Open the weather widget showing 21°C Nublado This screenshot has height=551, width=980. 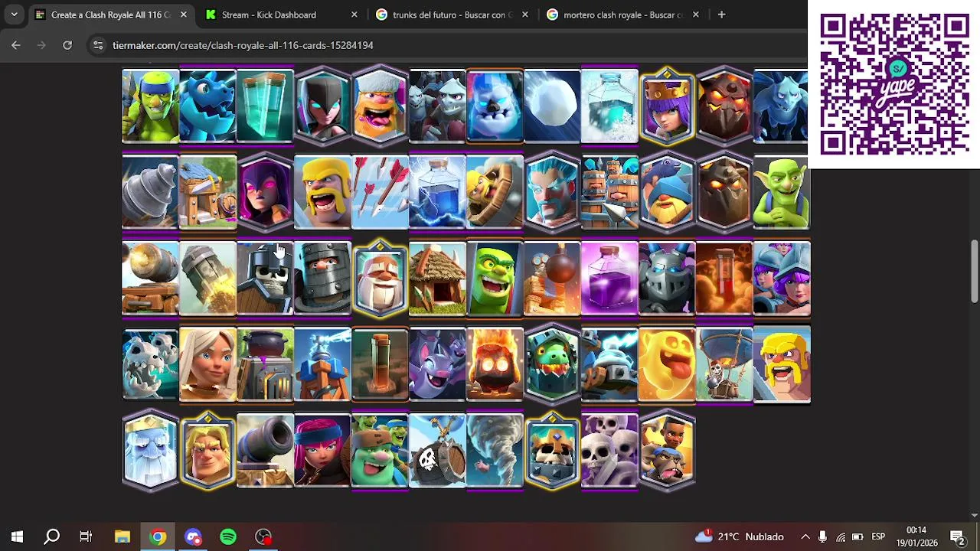[x=739, y=536]
